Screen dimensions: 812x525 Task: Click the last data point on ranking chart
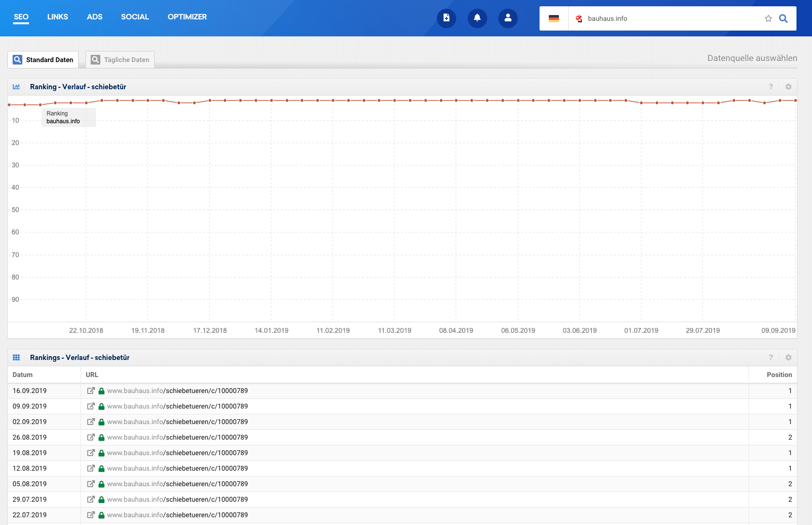pos(796,100)
